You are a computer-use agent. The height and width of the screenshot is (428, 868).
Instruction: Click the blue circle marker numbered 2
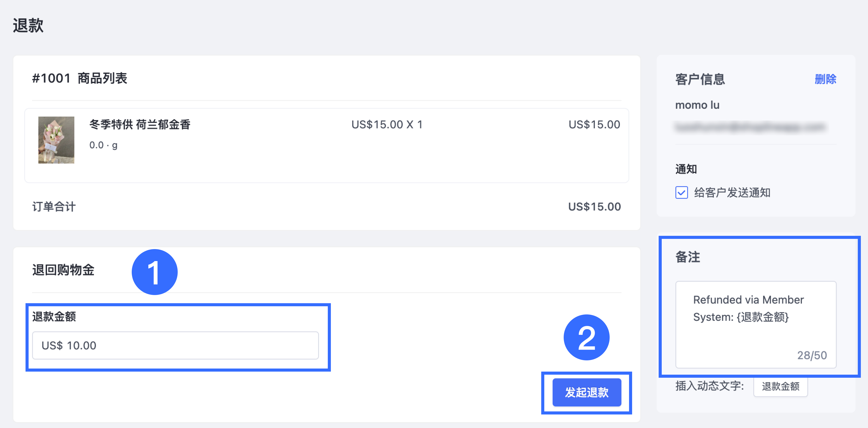tap(586, 337)
